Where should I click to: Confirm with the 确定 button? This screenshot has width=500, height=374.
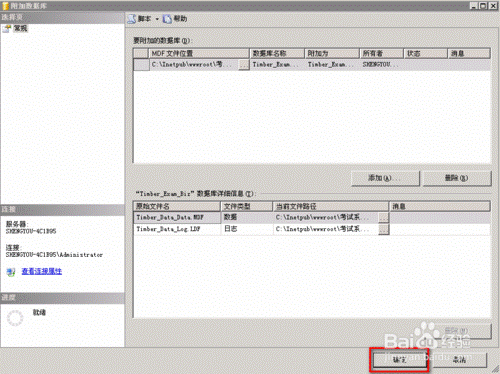pos(399,360)
